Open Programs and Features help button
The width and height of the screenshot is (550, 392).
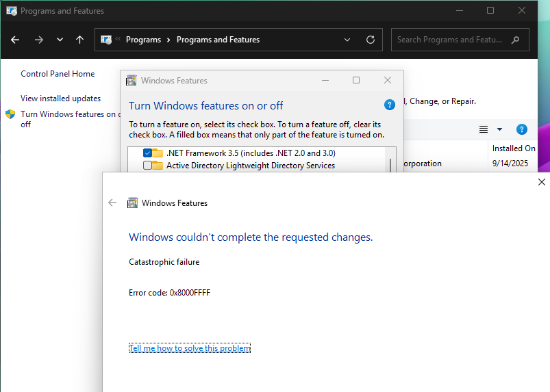pyautogui.click(x=522, y=129)
